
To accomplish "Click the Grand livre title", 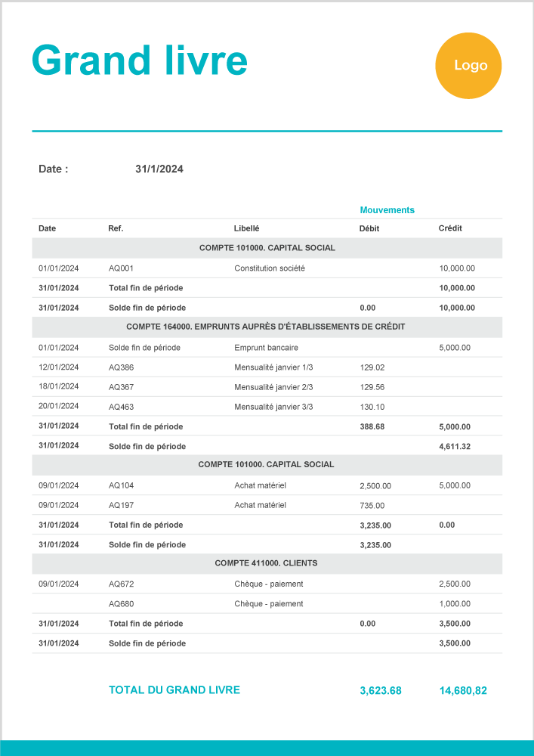I will click(x=140, y=60).
